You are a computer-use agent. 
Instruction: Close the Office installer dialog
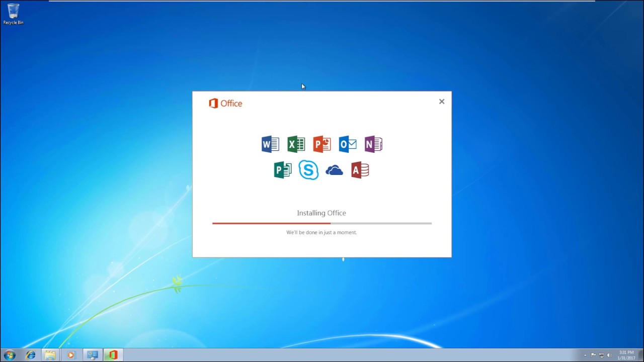[x=442, y=102]
